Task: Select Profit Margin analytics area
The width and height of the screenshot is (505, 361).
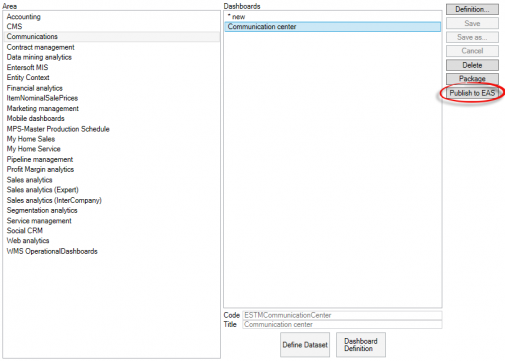Action: pos(112,169)
